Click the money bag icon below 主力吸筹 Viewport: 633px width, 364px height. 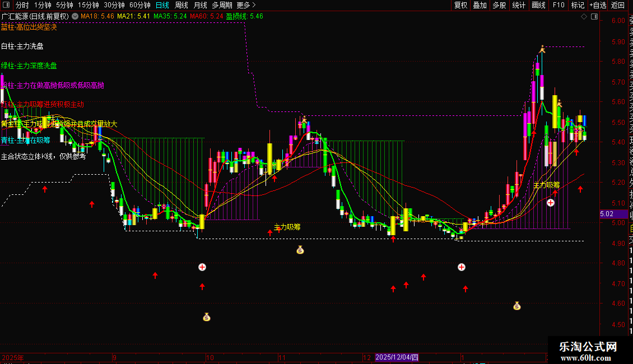click(x=300, y=250)
